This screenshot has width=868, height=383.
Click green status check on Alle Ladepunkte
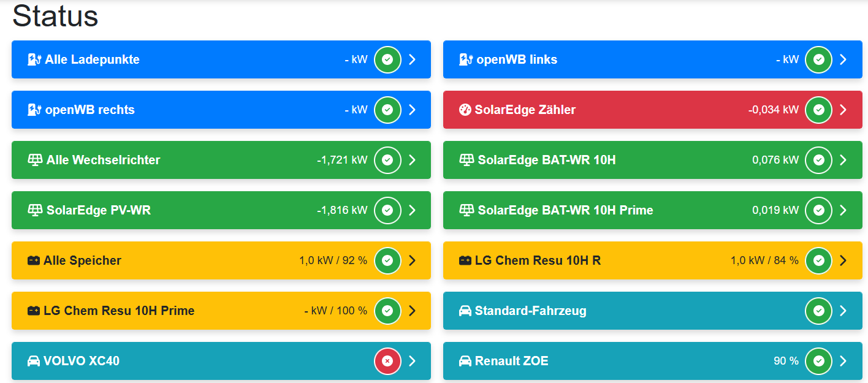click(x=387, y=59)
